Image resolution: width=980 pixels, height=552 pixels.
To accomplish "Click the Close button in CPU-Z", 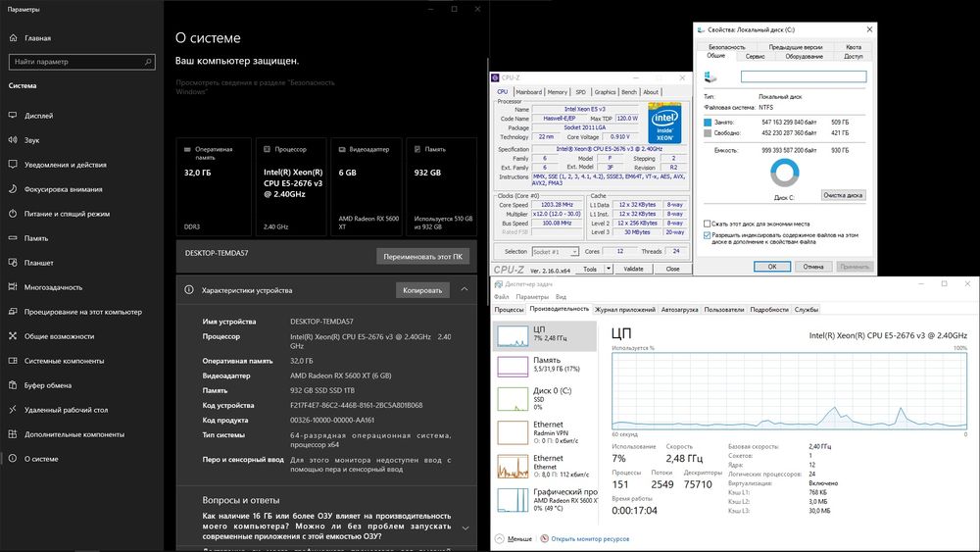I will tap(672, 269).
